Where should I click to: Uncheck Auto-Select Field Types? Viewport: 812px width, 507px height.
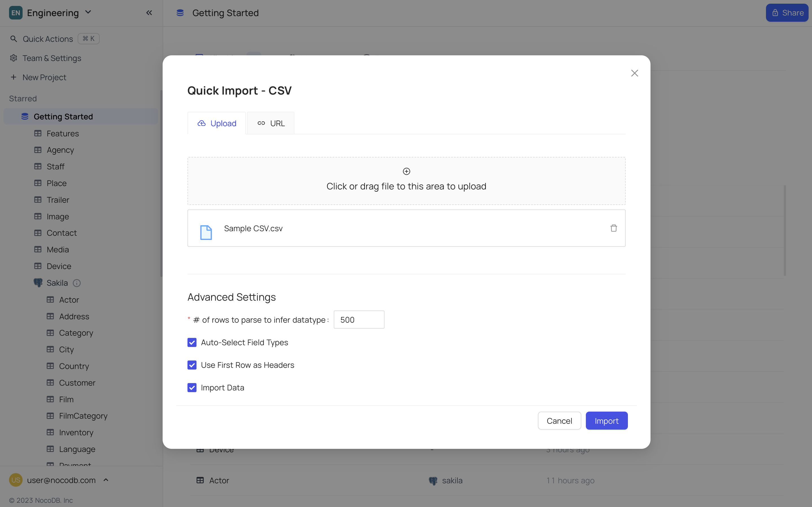pyautogui.click(x=192, y=342)
